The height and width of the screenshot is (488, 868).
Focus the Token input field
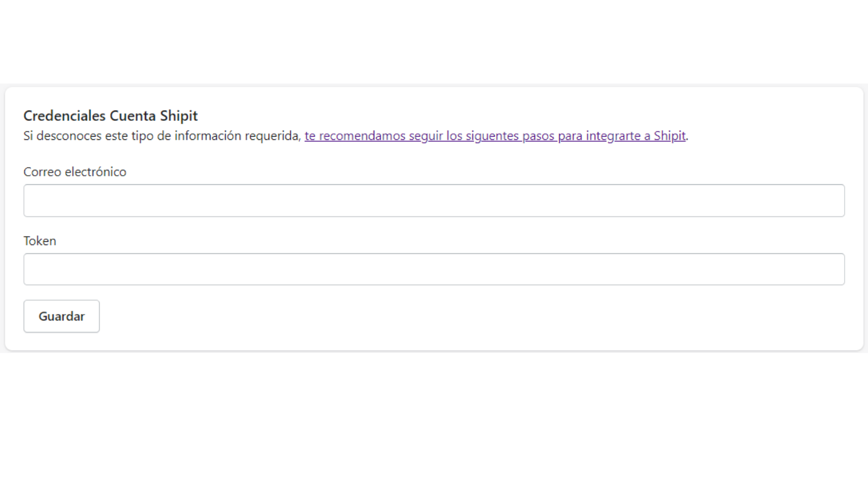[434, 269]
